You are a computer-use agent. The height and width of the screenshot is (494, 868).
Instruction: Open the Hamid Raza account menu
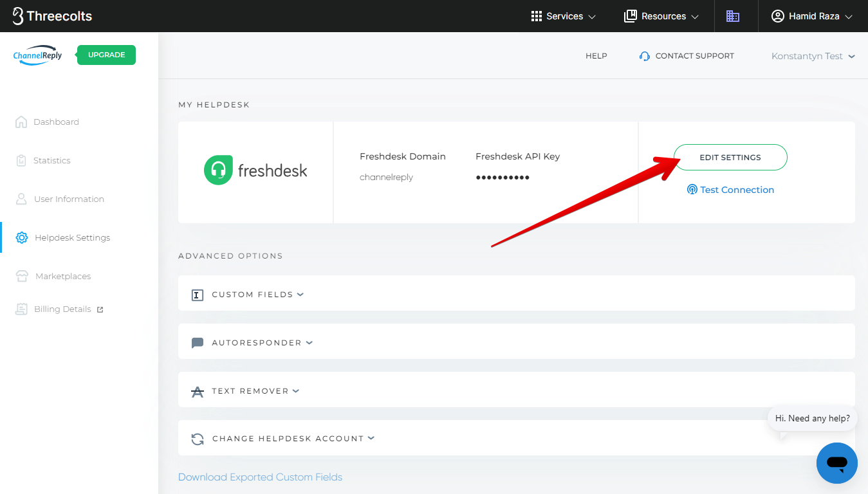(812, 16)
